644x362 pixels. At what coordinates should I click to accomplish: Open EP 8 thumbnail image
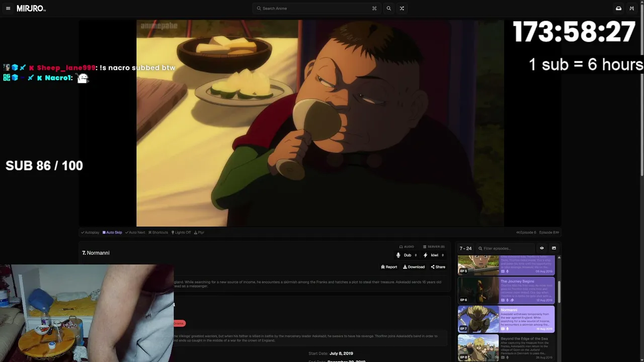[478, 347]
